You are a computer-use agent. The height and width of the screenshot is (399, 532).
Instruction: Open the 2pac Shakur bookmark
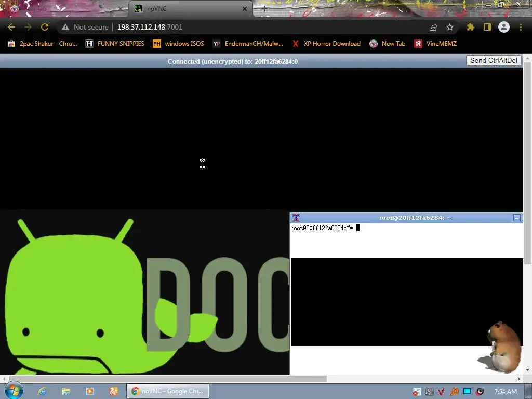[x=43, y=44]
